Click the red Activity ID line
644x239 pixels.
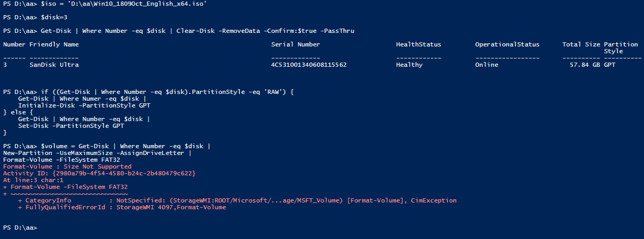click(99, 173)
